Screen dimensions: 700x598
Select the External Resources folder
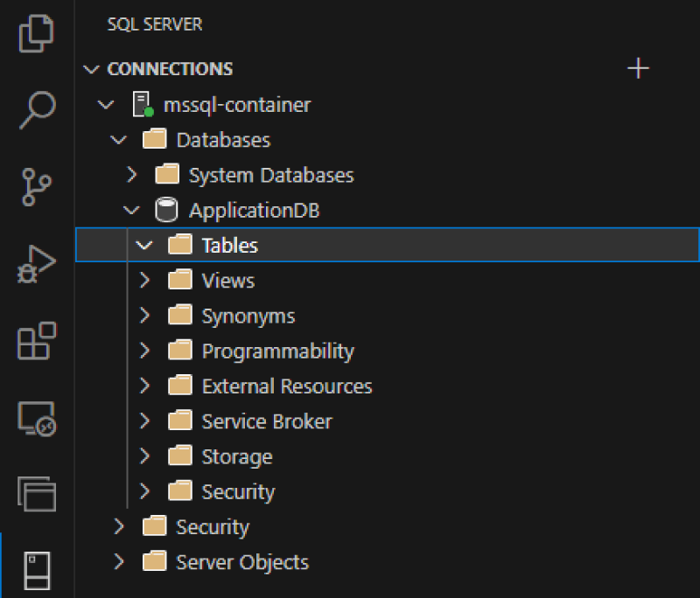tap(286, 386)
